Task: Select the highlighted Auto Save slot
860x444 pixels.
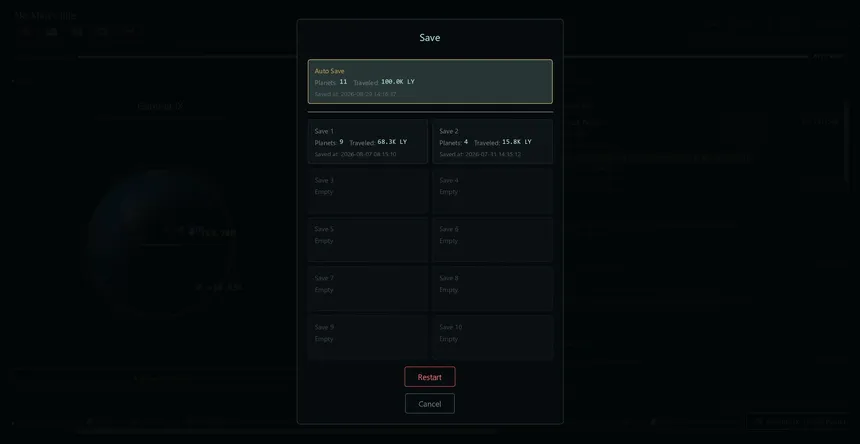Action: click(430, 81)
